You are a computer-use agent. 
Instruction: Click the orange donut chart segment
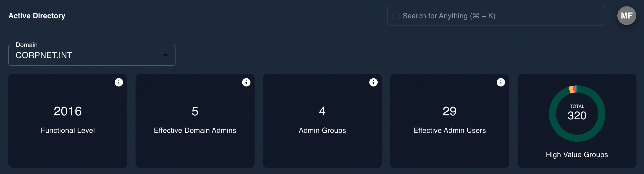571,90
